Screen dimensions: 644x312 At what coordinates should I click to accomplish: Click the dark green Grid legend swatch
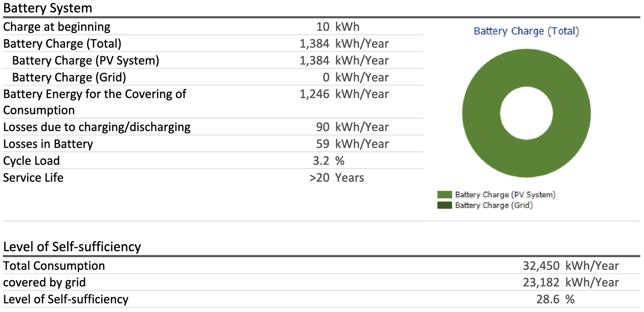tap(444, 205)
